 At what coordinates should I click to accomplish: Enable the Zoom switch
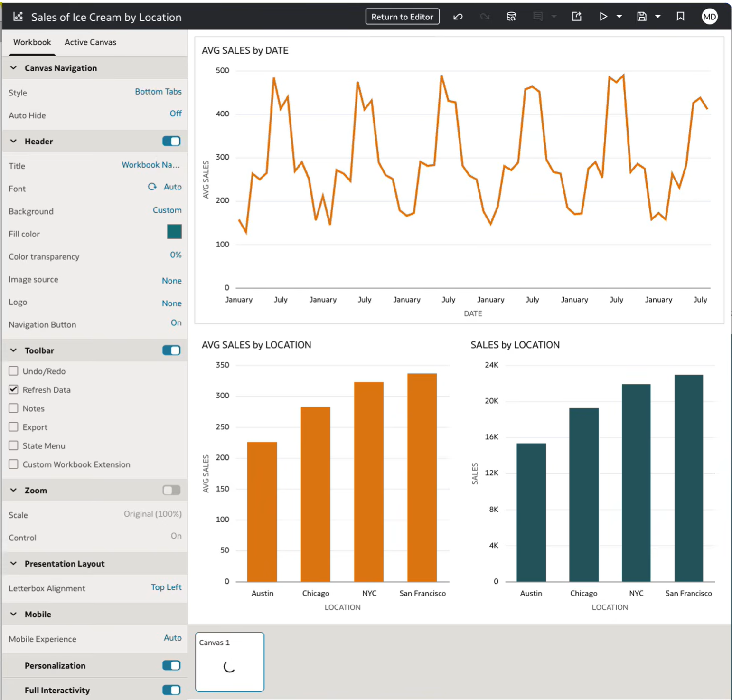(x=171, y=490)
